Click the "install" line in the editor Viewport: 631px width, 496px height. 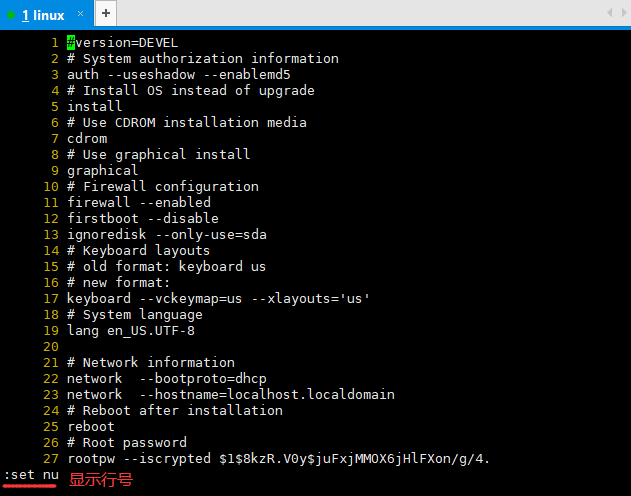pyautogui.click(x=94, y=106)
